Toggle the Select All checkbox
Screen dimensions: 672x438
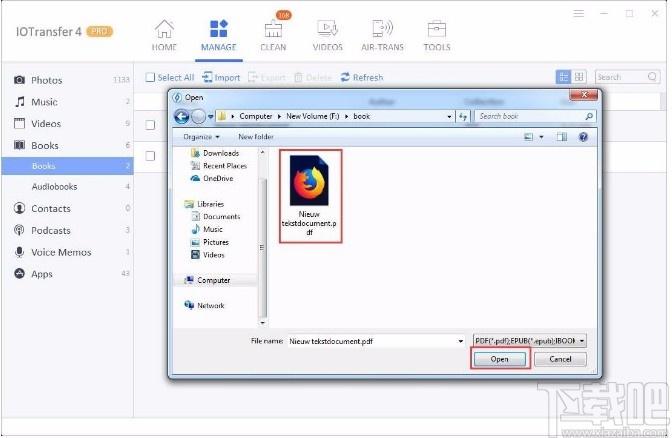150,78
